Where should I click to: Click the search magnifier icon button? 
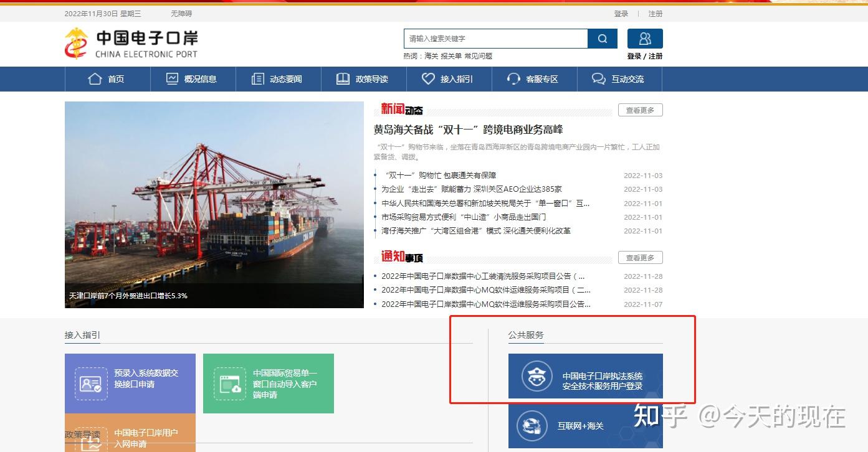603,39
